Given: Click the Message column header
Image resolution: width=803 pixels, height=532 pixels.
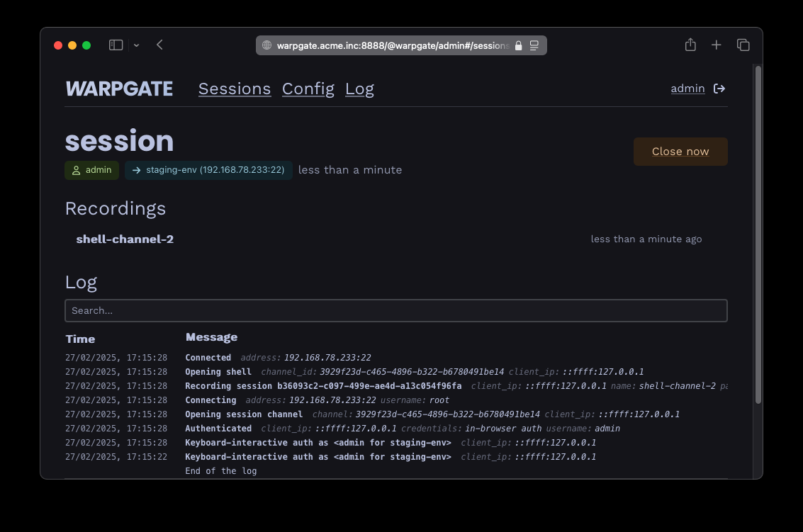Looking at the screenshot, I should pos(211,337).
